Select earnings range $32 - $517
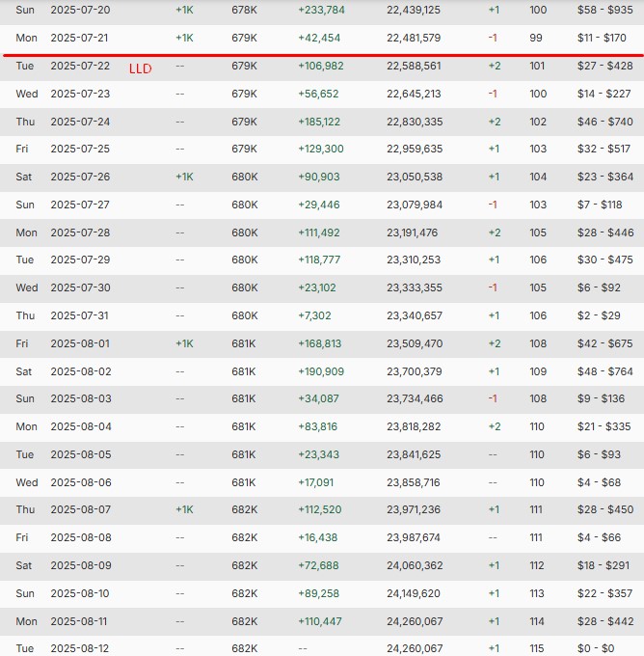This screenshot has height=656, width=644. coord(604,149)
